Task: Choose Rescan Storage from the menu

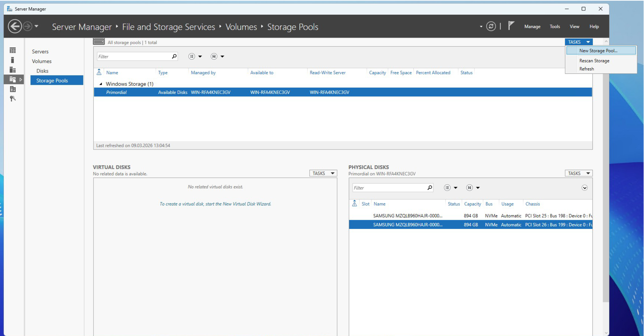Action: pos(594,61)
